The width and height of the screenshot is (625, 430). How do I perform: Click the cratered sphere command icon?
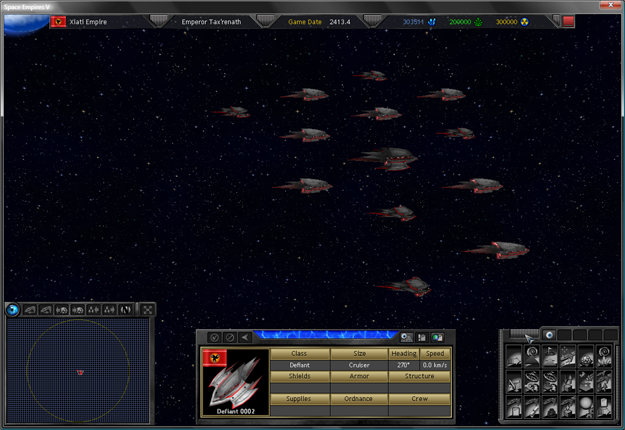pos(586,356)
